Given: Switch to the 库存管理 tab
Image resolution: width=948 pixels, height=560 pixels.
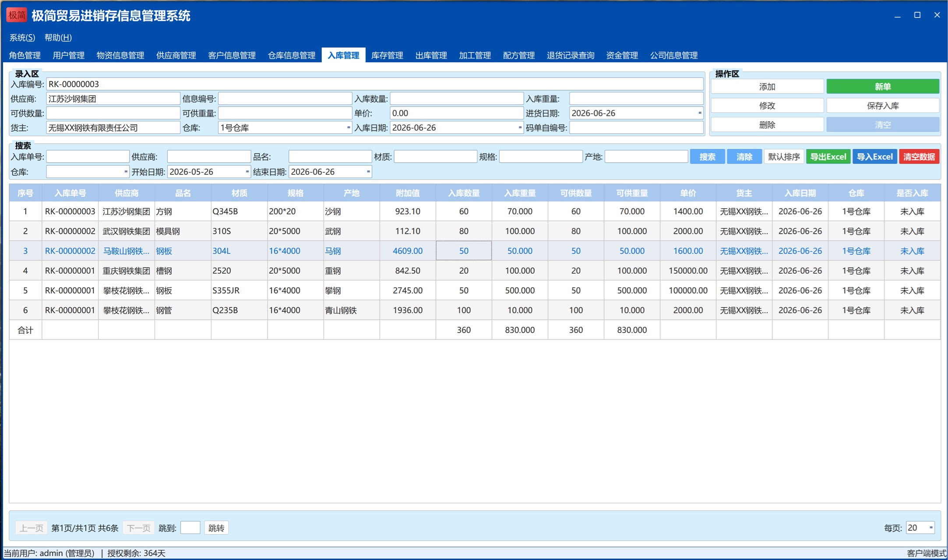Looking at the screenshot, I should (x=387, y=56).
